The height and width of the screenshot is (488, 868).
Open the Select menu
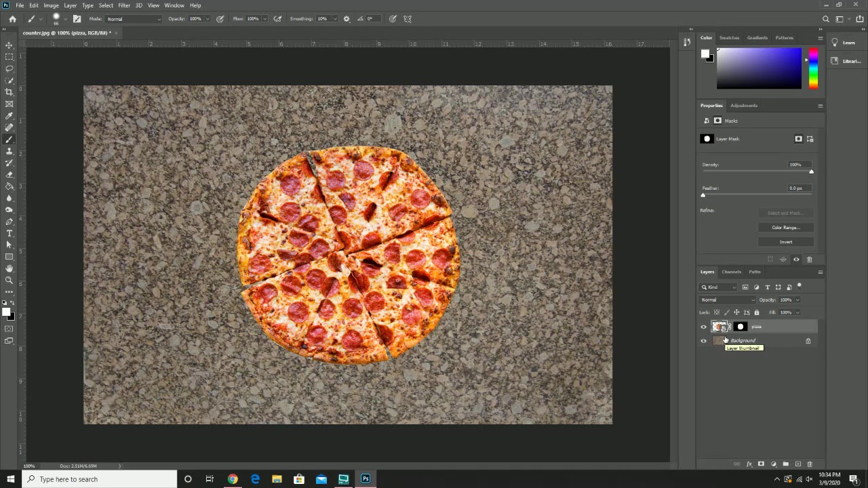(106, 5)
